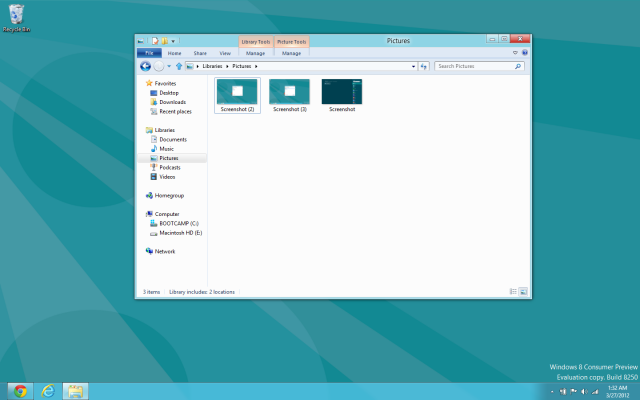Switch to Large thumbnails view in status bar

point(523,291)
